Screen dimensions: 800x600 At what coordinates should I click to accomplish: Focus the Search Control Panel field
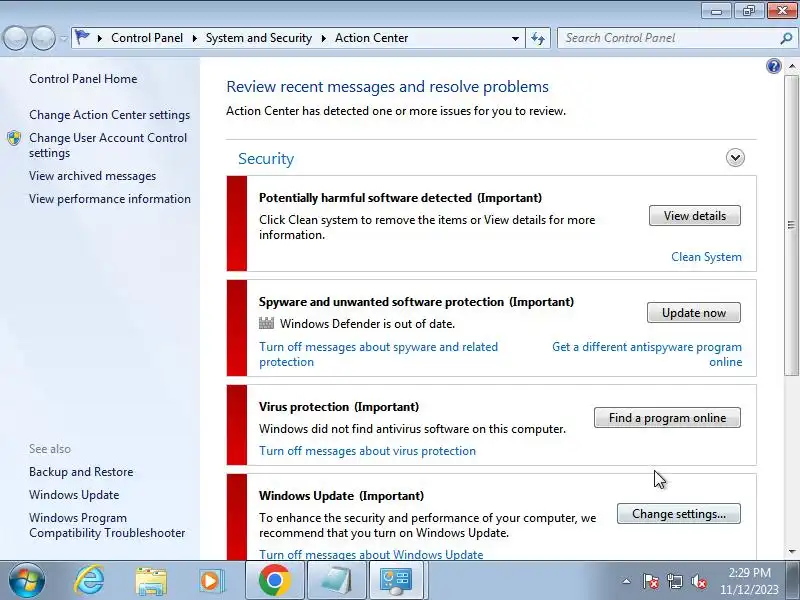[669, 38]
